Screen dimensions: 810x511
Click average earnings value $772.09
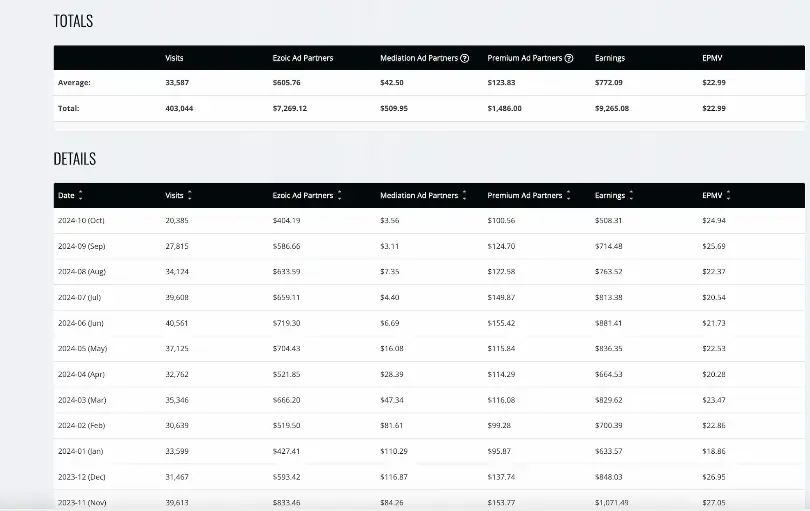click(x=609, y=83)
